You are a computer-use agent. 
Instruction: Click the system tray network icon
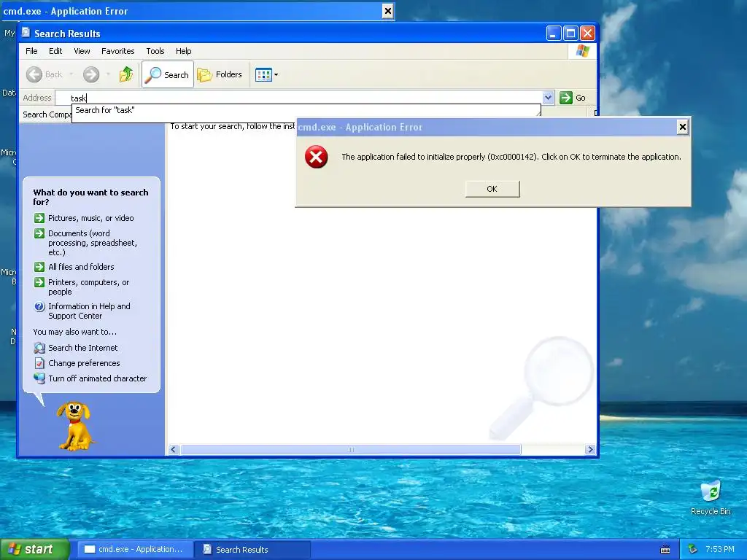[693, 550]
